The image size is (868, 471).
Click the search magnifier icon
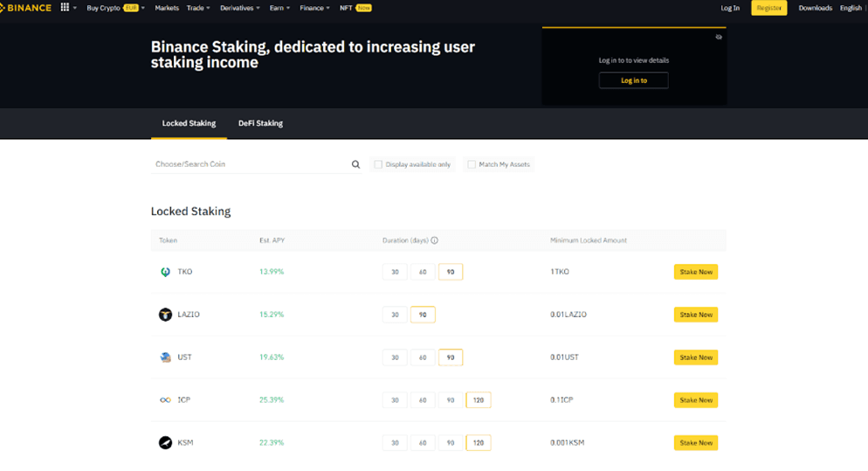point(355,164)
